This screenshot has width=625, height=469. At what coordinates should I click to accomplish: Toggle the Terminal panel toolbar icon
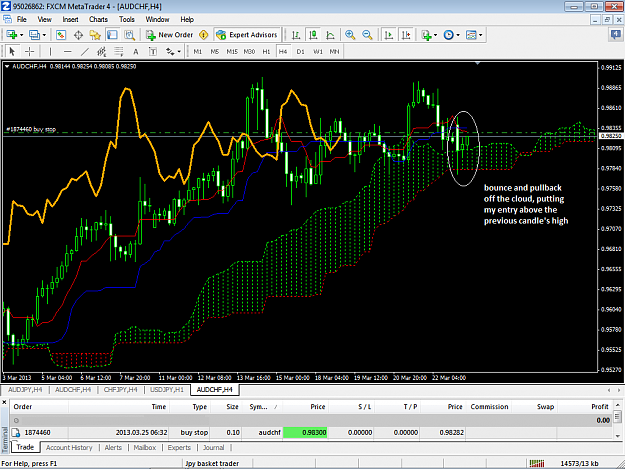click(x=112, y=35)
